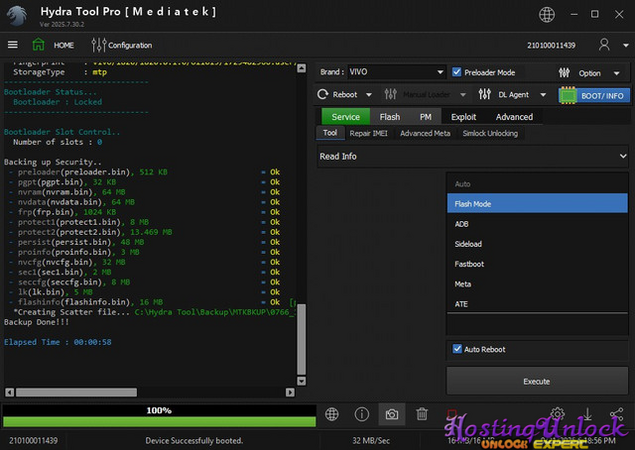Toggle the Preloader Mode checkbox
Viewport: 635px width, 450px height.
click(458, 72)
